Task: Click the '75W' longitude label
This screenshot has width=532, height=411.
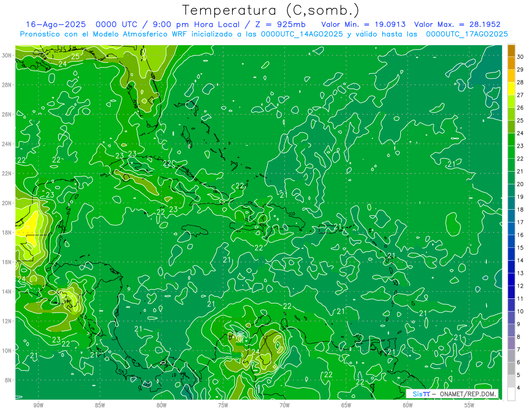Action: coord(223,405)
